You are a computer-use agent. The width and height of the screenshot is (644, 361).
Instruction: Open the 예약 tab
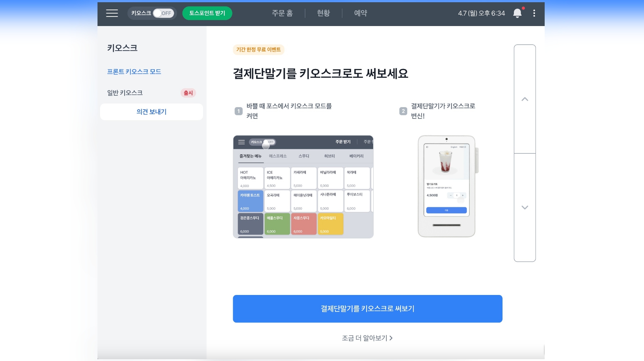click(361, 13)
